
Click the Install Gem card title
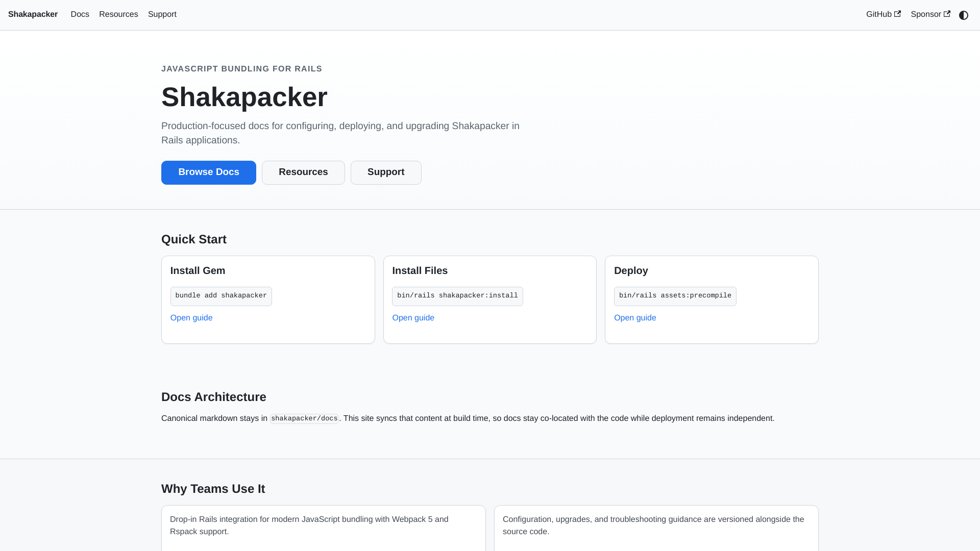pos(198,271)
